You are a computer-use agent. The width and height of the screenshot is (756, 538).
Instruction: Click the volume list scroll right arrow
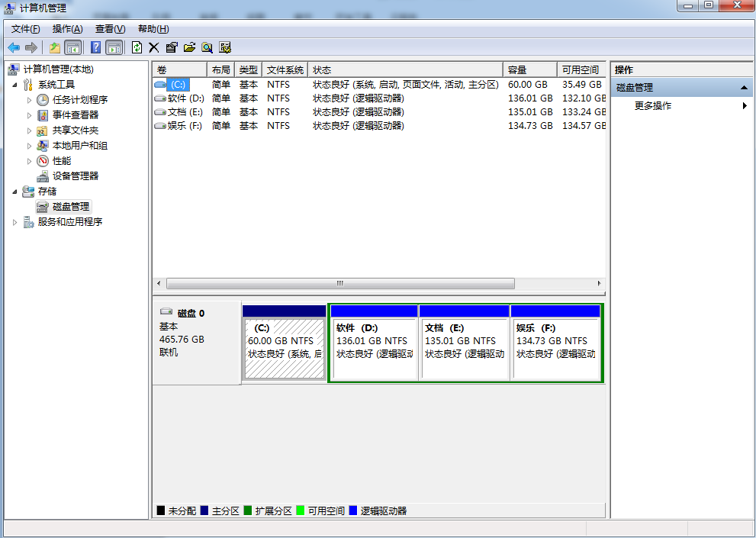click(599, 283)
